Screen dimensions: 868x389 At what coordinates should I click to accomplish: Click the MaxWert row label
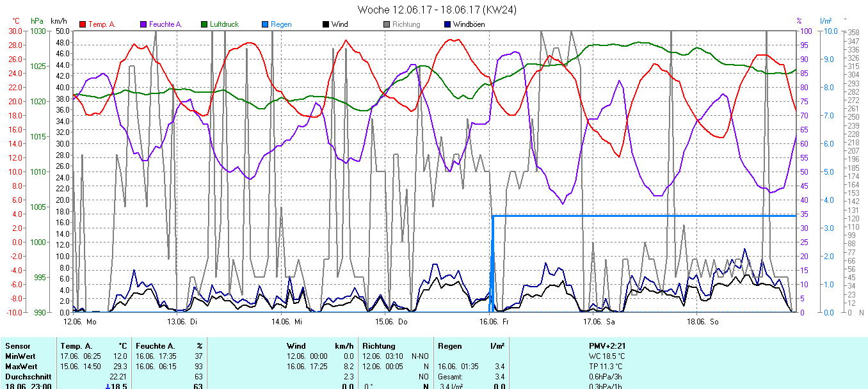pos(20,367)
